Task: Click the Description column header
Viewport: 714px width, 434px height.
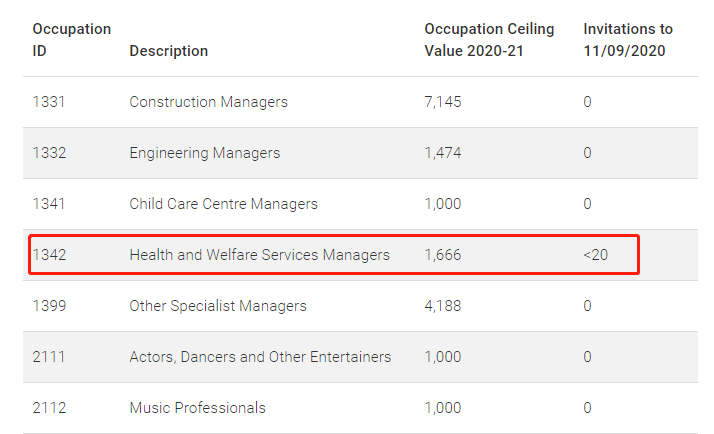Action: (168, 51)
